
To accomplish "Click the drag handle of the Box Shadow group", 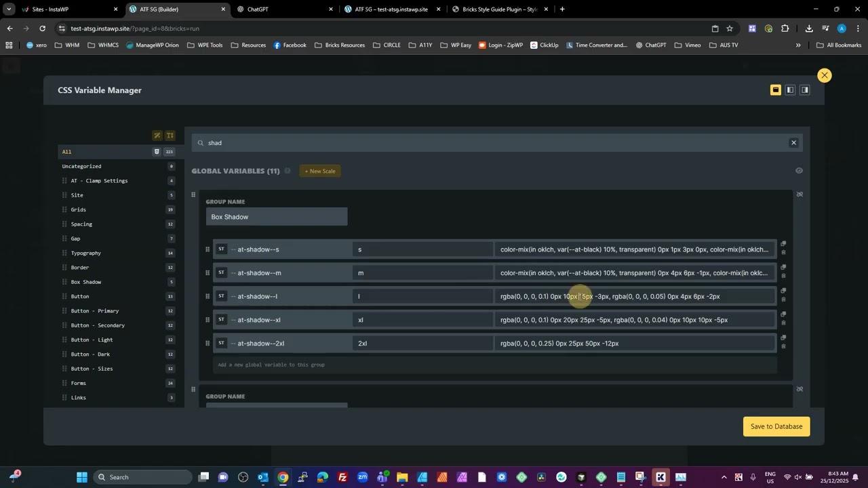I will (193, 195).
